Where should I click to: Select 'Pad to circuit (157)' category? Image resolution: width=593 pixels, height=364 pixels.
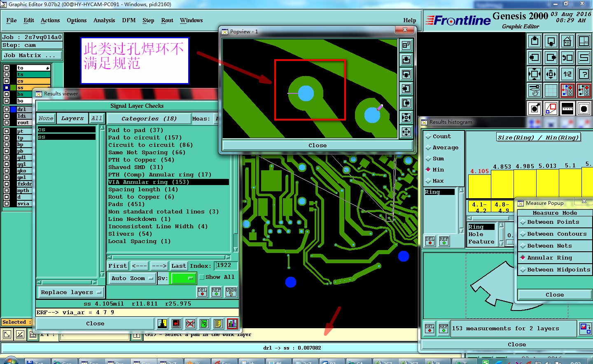point(145,137)
